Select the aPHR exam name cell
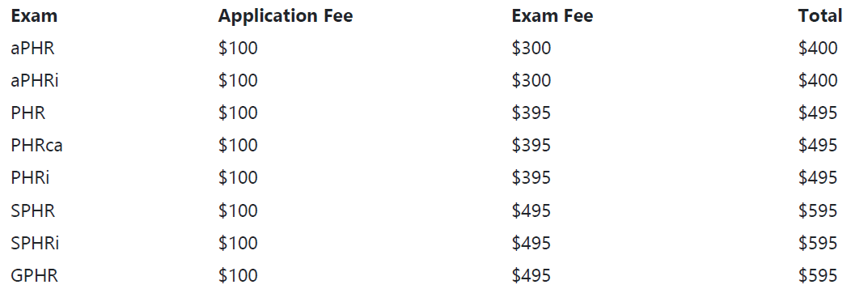 32,49
